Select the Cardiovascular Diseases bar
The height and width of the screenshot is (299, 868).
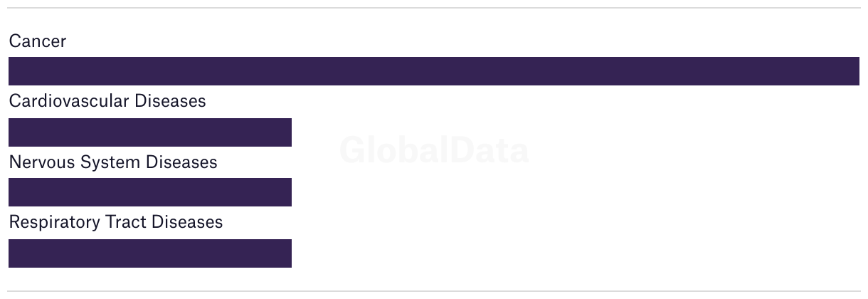150,132
